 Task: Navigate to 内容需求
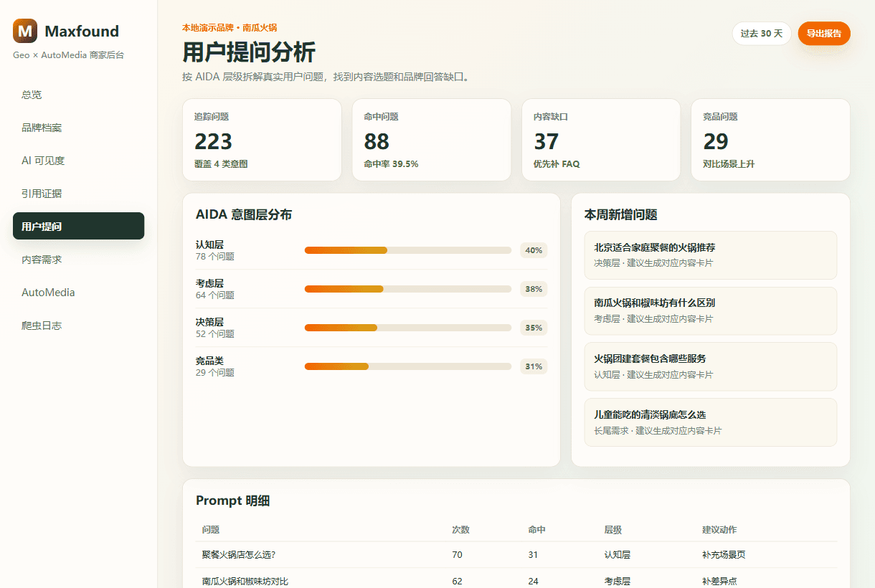pos(78,260)
